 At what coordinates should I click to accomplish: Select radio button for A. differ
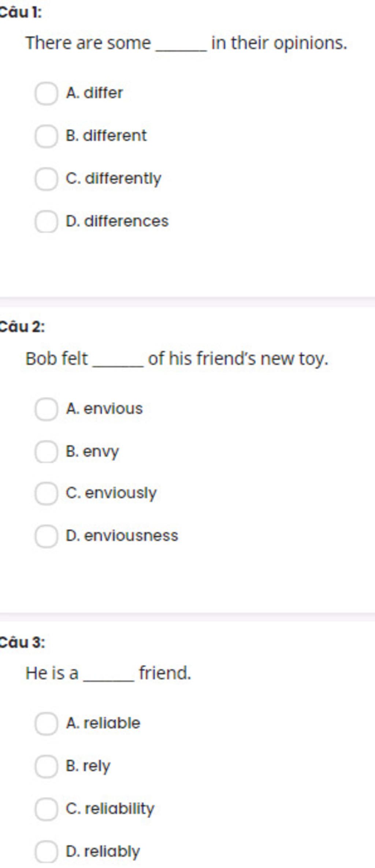coord(46,94)
